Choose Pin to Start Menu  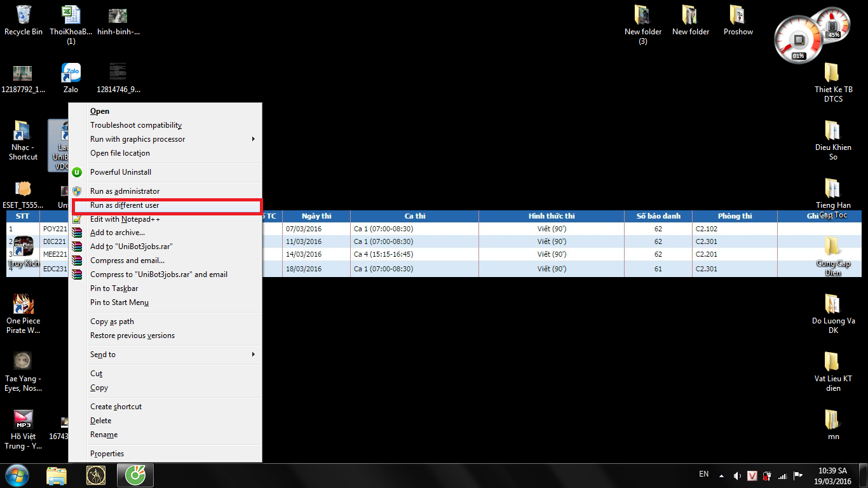tap(165, 302)
